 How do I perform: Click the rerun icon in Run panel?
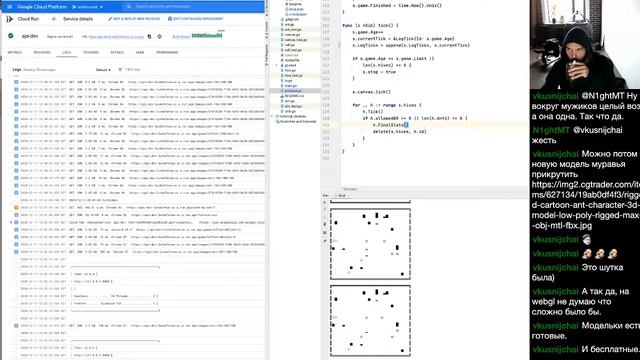325,202
